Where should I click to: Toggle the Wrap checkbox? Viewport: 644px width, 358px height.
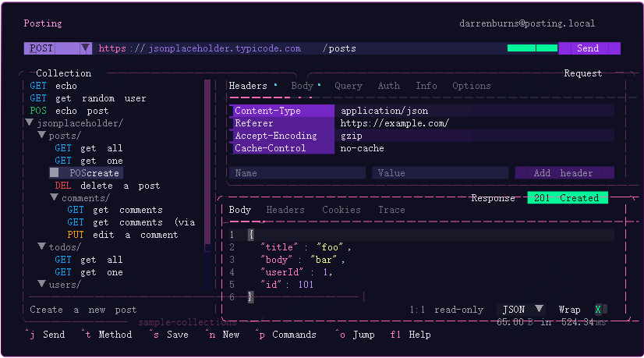pos(598,310)
